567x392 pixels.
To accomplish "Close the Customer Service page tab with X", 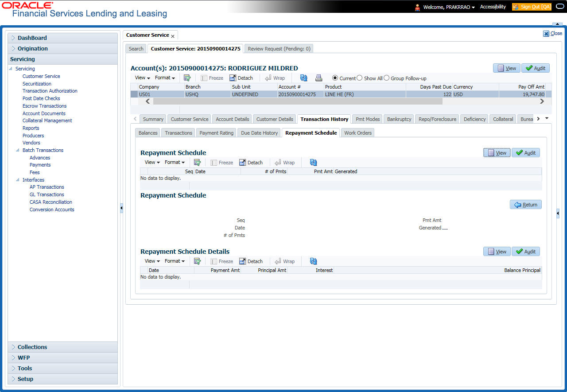I will pos(173,36).
